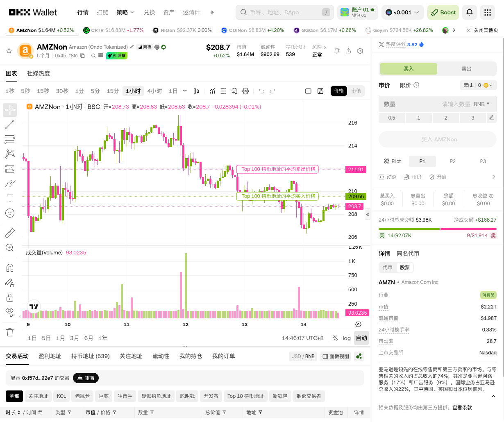
Task: Switch chart display to 市值 mode
Action: [x=356, y=91]
